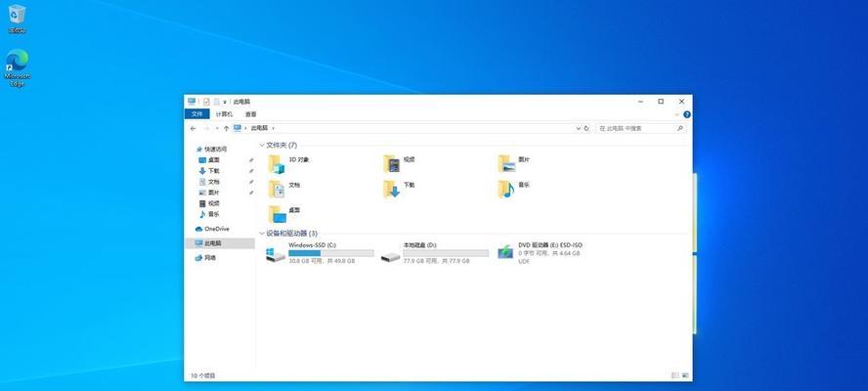Select 音乐 in the navigation pane
868x391 pixels.
(209, 214)
